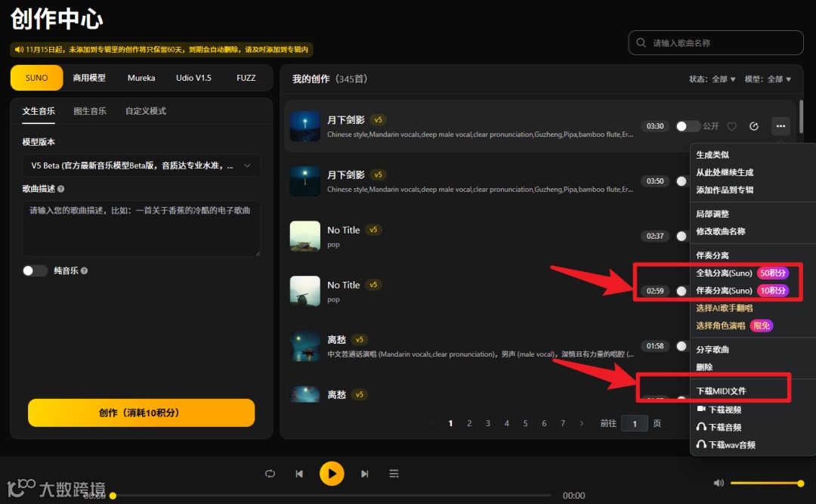This screenshot has width=816, height=504.
Task: Choose 添加作品到专辑 menu entry
Action: (x=725, y=190)
